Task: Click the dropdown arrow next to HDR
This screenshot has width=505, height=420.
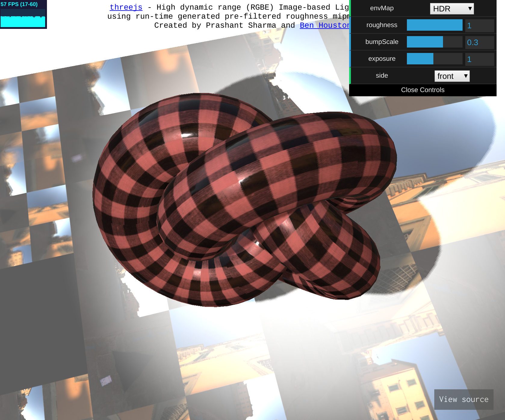Action: 470,9
